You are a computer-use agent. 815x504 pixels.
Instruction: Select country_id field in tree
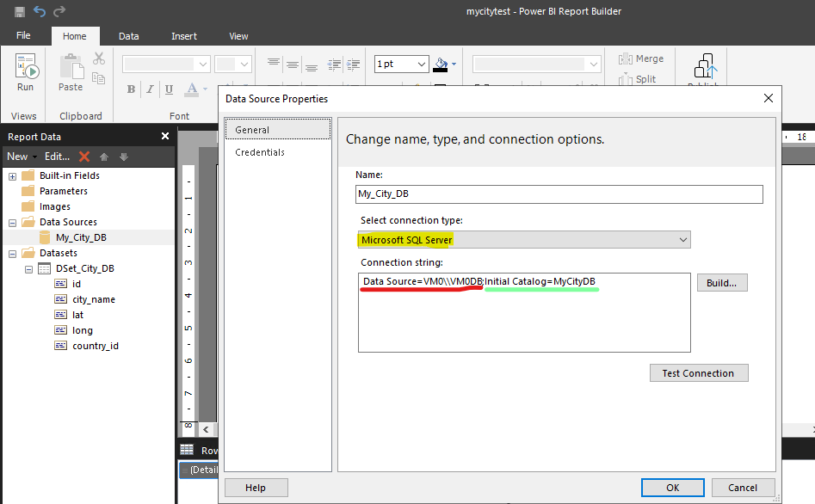coord(96,346)
